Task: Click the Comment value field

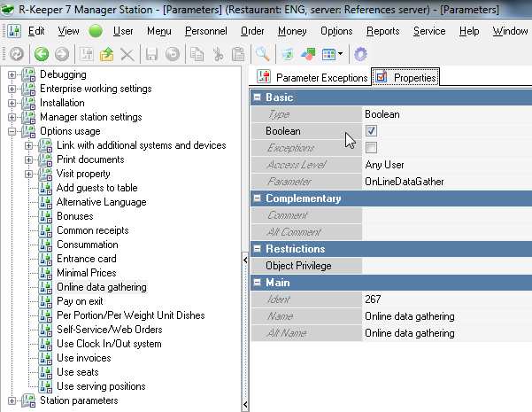Action: [447, 215]
